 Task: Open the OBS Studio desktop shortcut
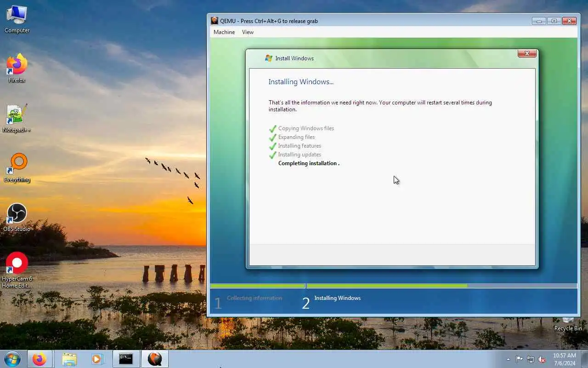click(x=17, y=218)
